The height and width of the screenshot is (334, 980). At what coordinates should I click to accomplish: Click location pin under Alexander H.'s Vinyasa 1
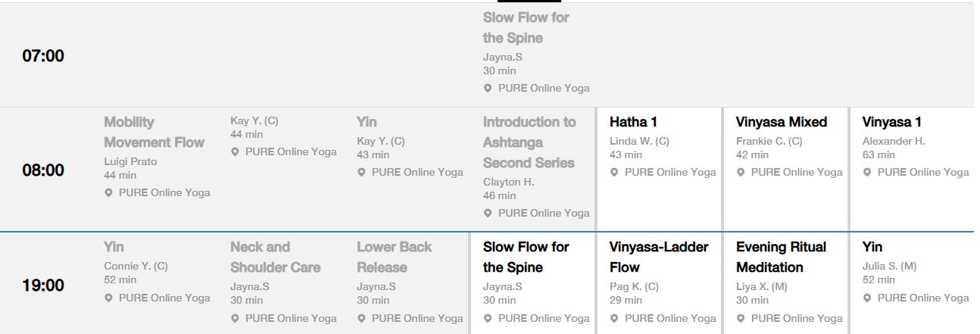(868, 173)
